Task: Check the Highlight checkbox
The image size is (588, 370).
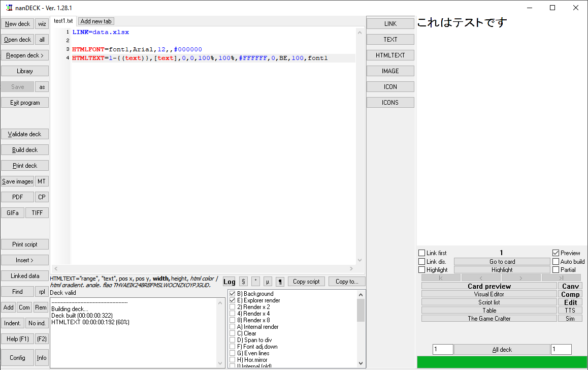Action: pyautogui.click(x=422, y=270)
